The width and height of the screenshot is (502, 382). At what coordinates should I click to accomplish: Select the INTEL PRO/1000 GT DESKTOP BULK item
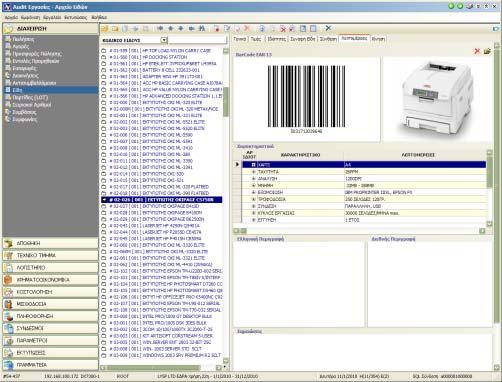161,316
